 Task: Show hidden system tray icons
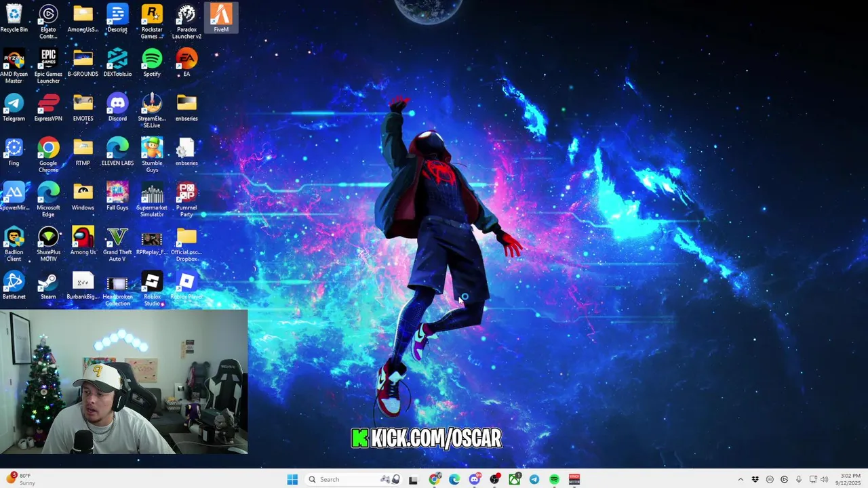point(741,479)
